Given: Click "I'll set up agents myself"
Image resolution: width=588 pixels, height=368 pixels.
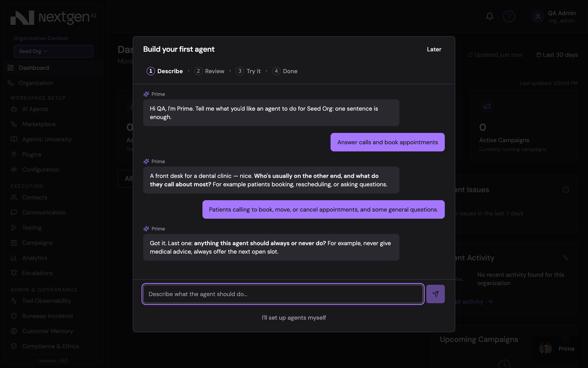Looking at the screenshot, I should (x=294, y=318).
